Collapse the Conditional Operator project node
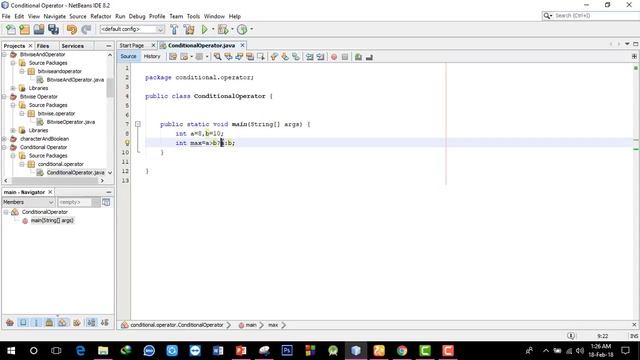Viewport: 640px width, 360px height. click(4, 147)
